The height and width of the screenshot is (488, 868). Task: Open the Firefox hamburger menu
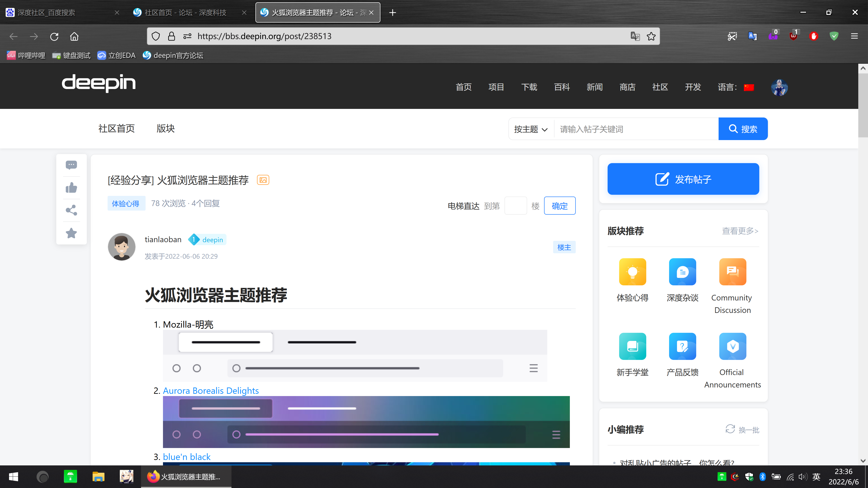pyautogui.click(x=855, y=36)
